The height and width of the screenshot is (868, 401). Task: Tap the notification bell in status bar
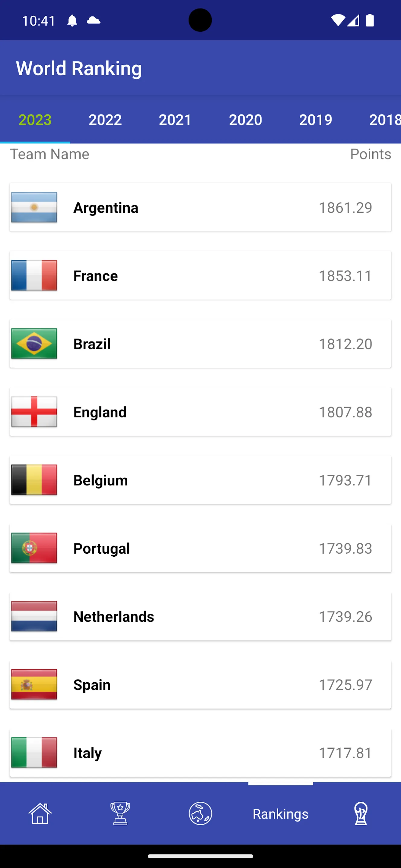[x=72, y=20]
